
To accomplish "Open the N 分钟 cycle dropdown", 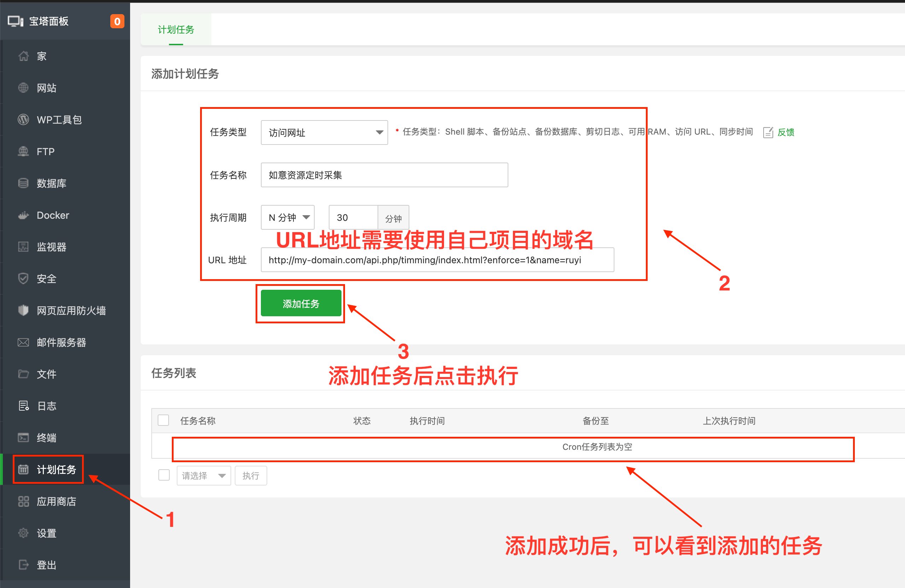I will (x=287, y=217).
